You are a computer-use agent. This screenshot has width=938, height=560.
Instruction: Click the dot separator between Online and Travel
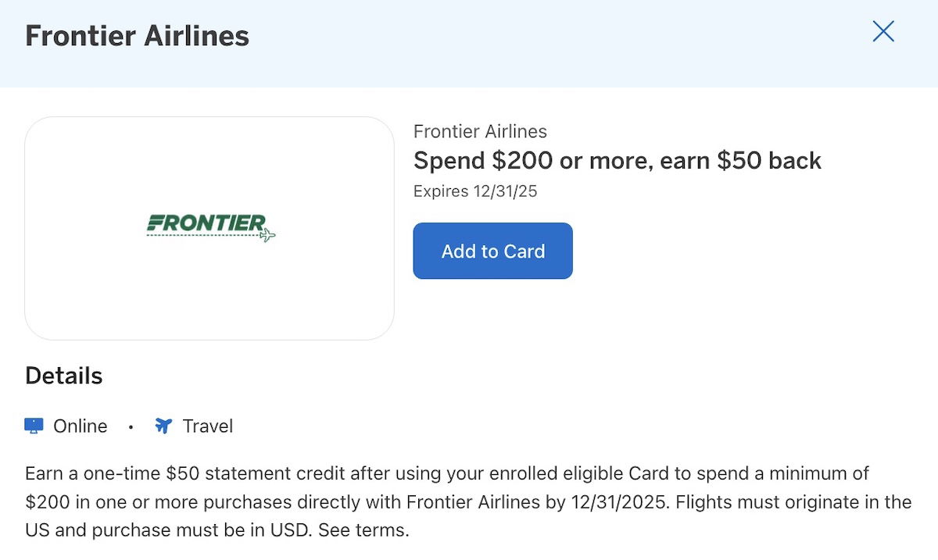tap(131, 426)
